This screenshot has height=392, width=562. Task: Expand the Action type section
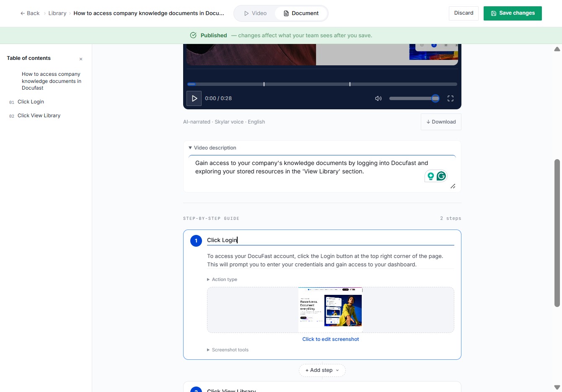[222, 279]
